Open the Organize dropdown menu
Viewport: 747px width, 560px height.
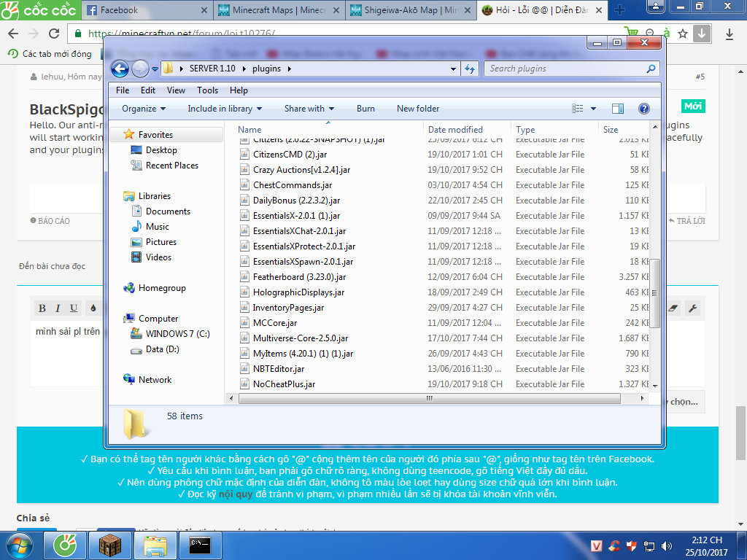coord(143,109)
